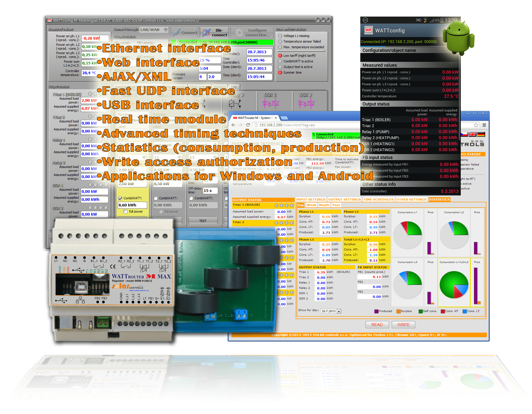Viewport: 532px width, 414px height.
Task: Reload the WATTrouter web page
Action: pos(248,125)
